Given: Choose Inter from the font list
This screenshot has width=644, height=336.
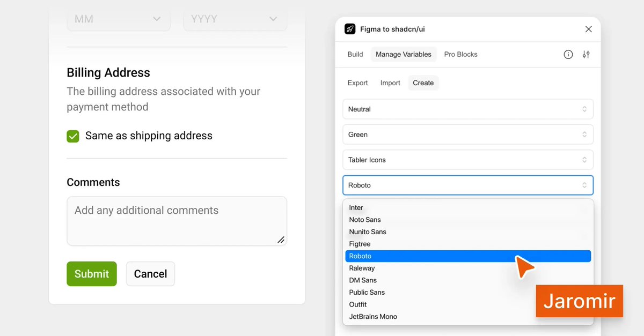Looking at the screenshot, I should [468, 207].
